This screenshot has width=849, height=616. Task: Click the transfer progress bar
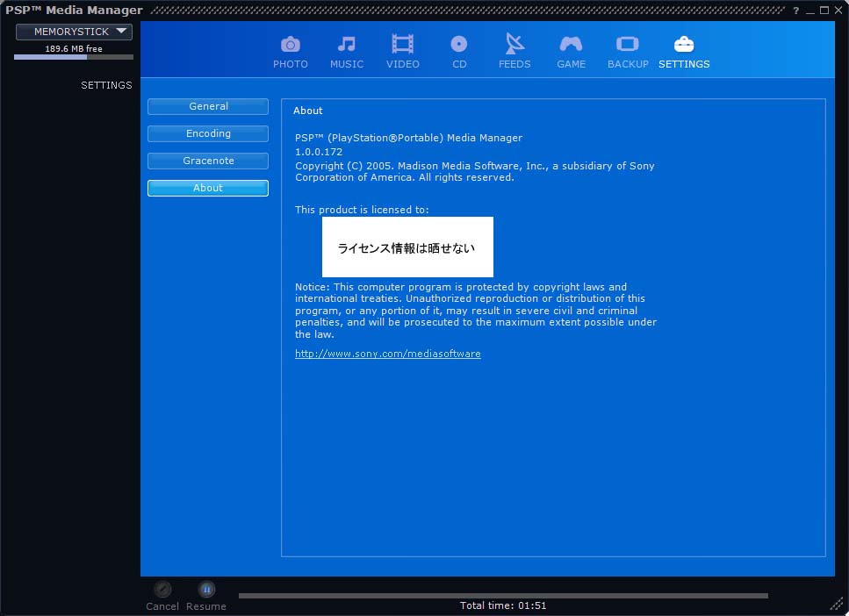click(x=503, y=596)
